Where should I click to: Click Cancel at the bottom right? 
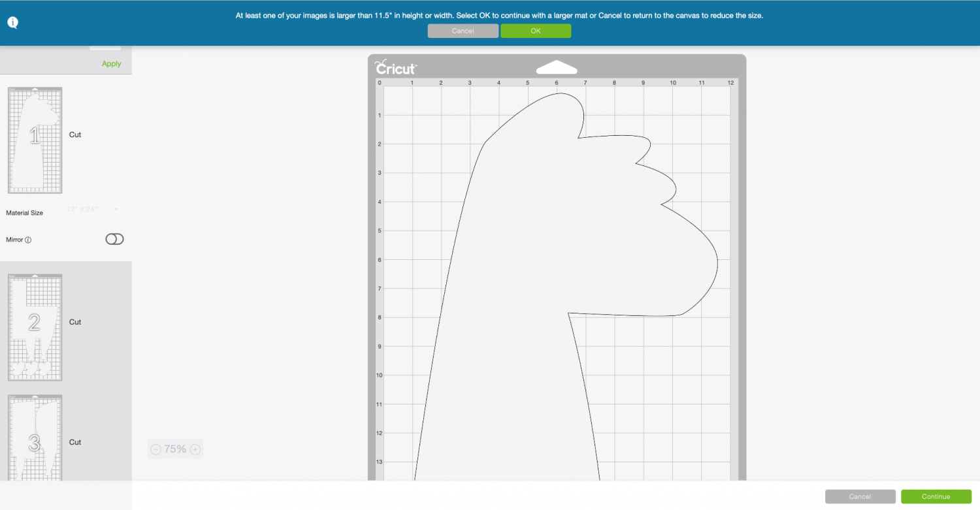tap(860, 496)
